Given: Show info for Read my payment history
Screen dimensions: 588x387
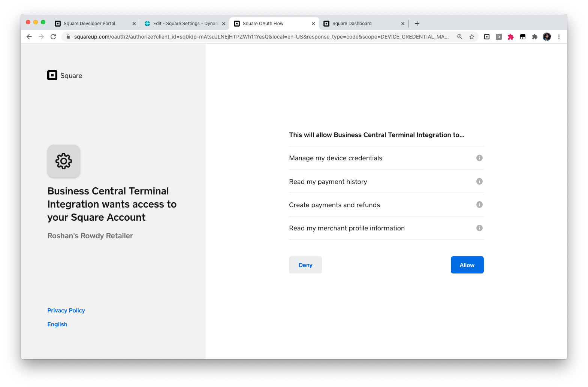Looking at the screenshot, I should [x=479, y=181].
